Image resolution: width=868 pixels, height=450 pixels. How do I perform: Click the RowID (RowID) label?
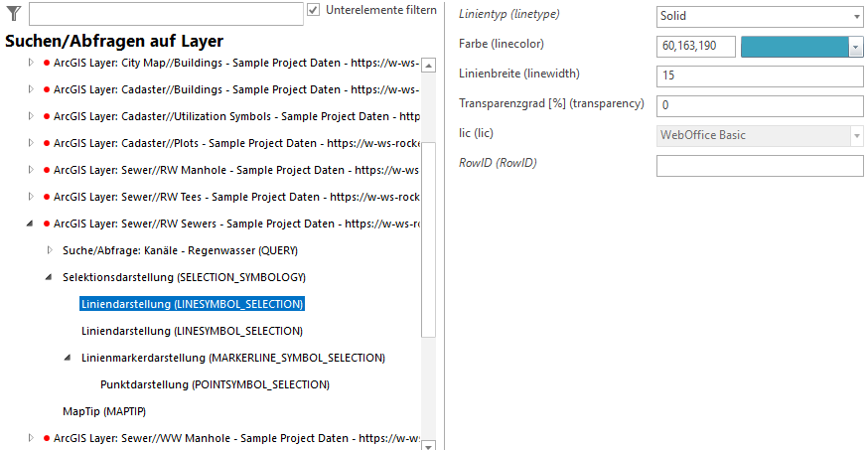click(498, 163)
